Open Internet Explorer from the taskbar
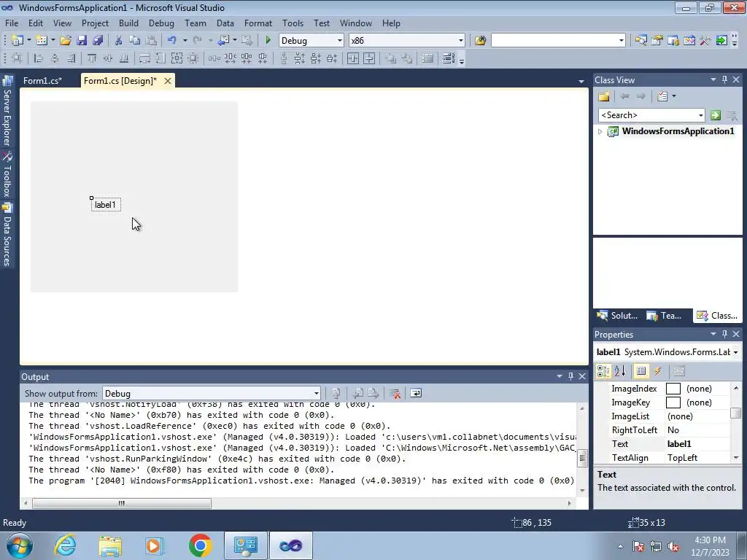Viewport: 747px width, 560px height. coord(65,545)
